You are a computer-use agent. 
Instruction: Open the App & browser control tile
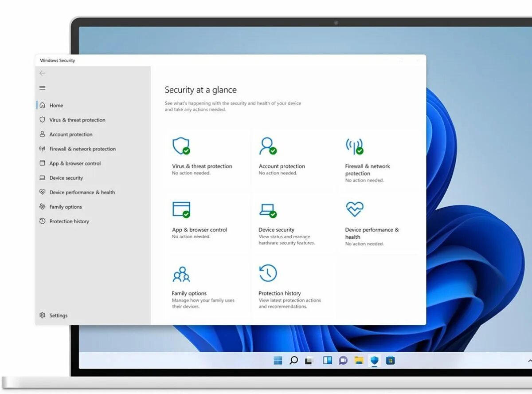tap(207, 223)
